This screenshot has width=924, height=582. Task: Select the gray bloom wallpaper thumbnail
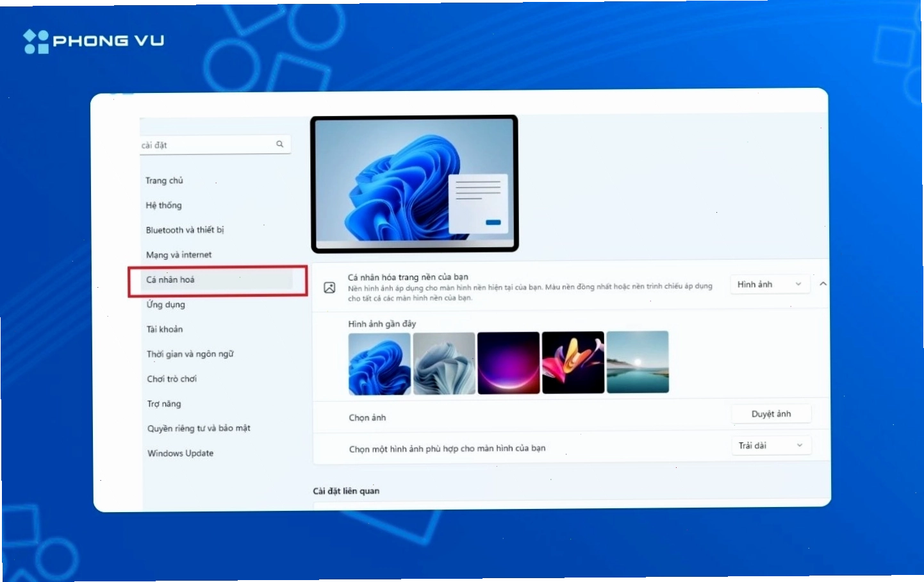(444, 363)
